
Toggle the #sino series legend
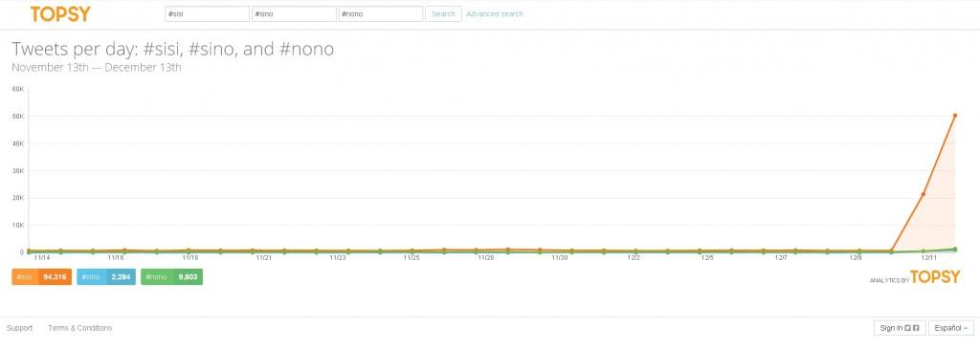tap(105, 276)
